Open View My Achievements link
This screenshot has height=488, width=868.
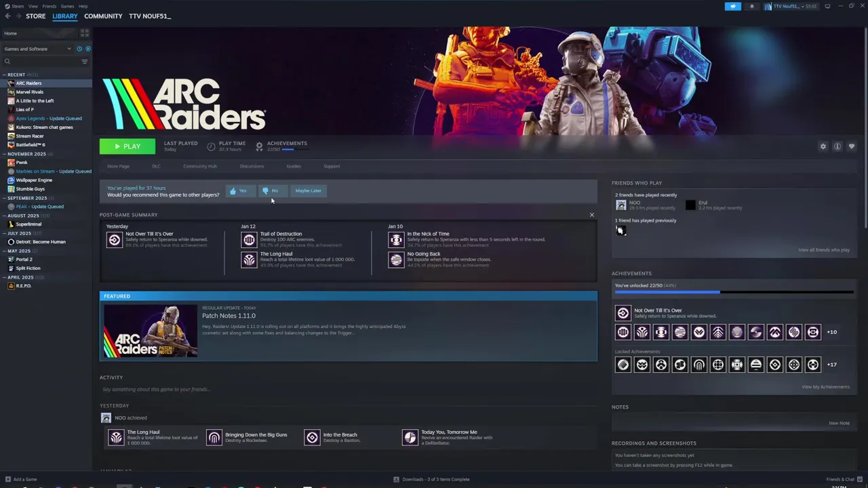coord(825,387)
